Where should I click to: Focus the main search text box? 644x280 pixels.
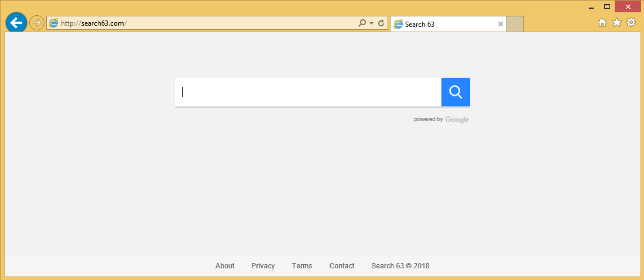coord(308,92)
